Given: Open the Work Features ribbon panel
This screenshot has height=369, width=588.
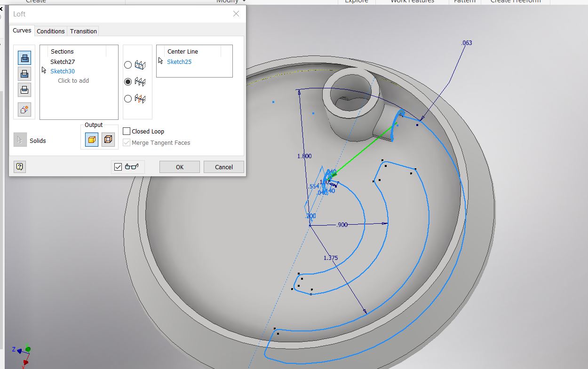Looking at the screenshot, I should click(x=412, y=2).
